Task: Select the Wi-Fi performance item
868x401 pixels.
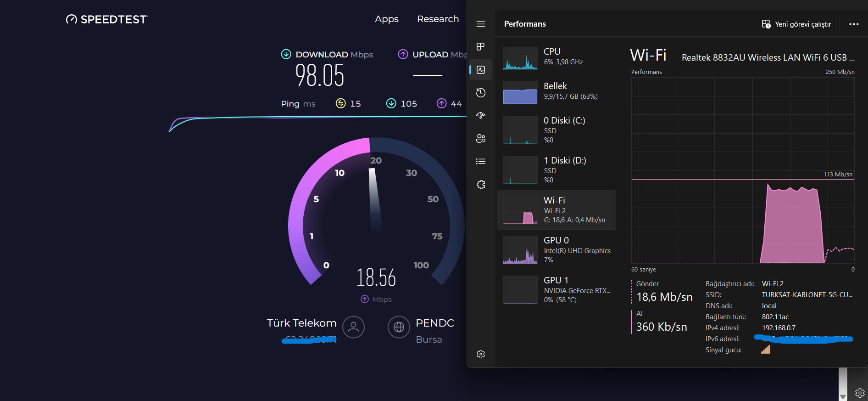Action: pos(556,210)
